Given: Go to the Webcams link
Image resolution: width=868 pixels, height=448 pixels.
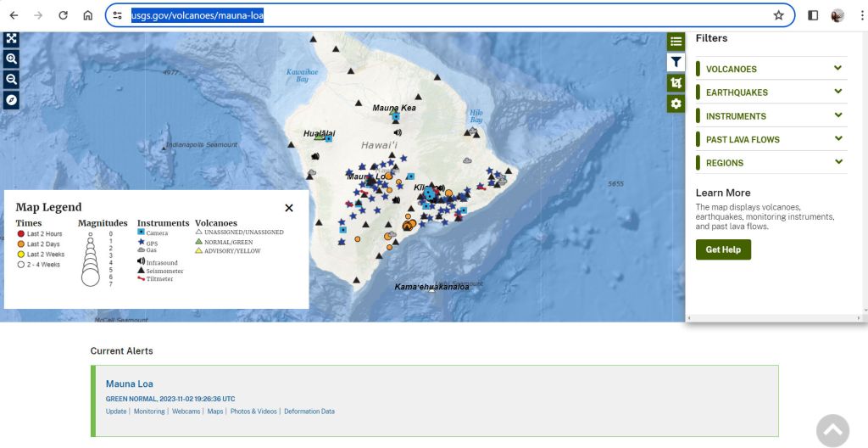Looking at the screenshot, I should click(186, 412).
